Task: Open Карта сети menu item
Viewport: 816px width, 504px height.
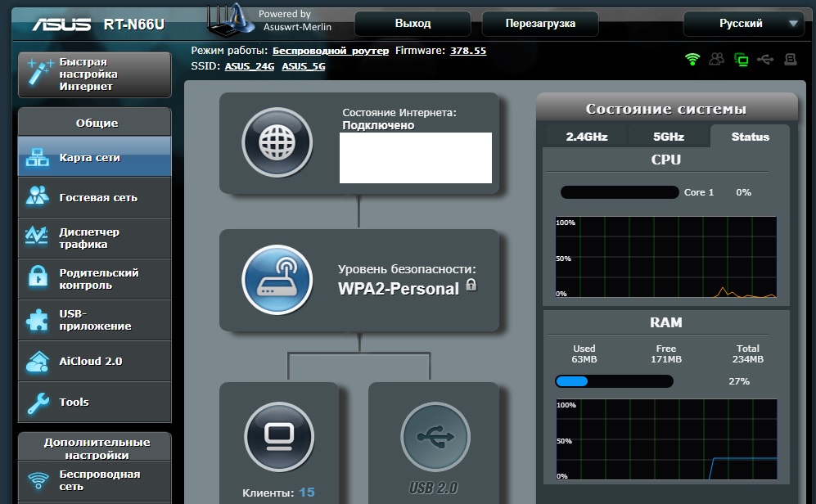Action: tap(95, 157)
